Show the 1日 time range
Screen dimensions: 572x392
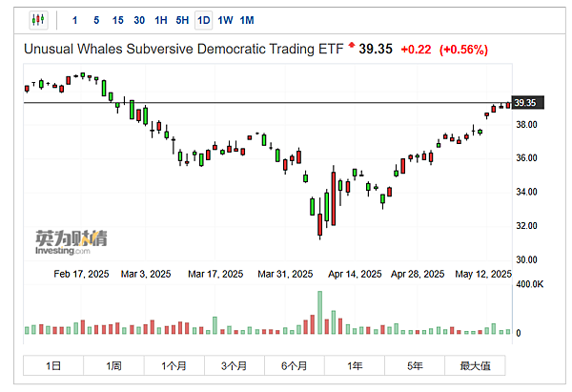53,365
